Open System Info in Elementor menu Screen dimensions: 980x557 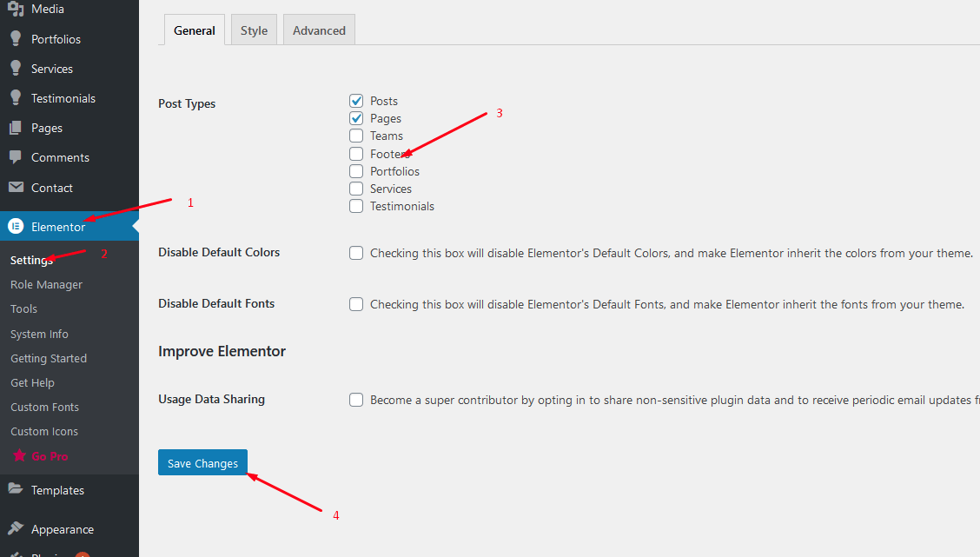[x=39, y=334]
